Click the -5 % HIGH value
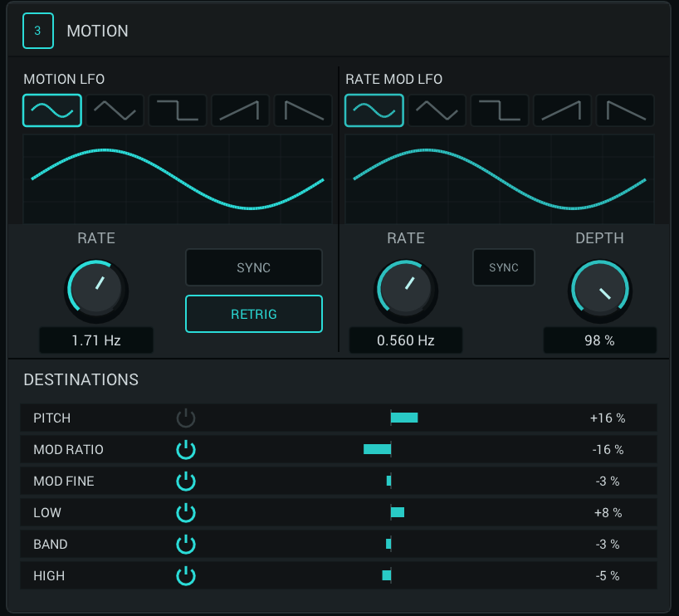 (x=608, y=576)
